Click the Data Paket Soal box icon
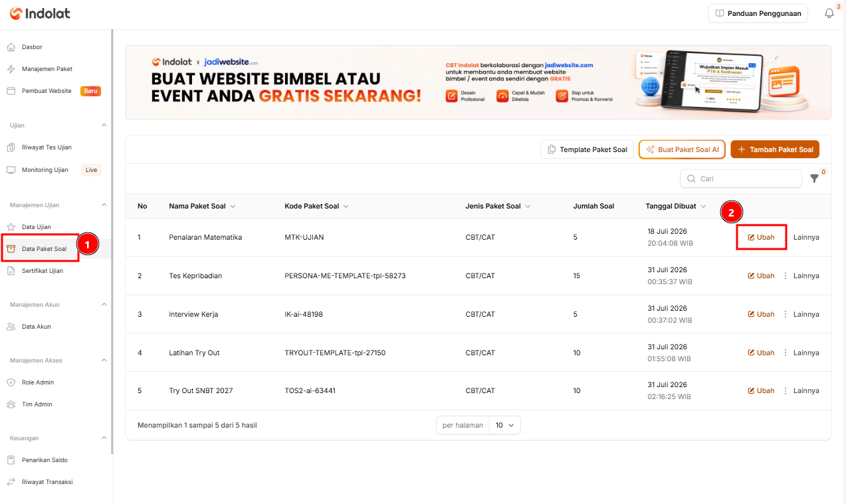The width and height of the screenshot is (846, 504). (x=11, y=249)
